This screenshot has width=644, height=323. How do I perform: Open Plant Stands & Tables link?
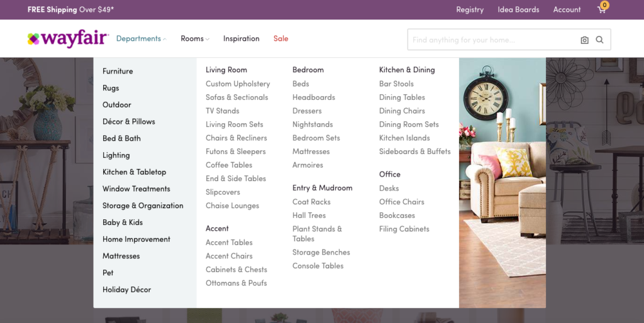[317, 234]
